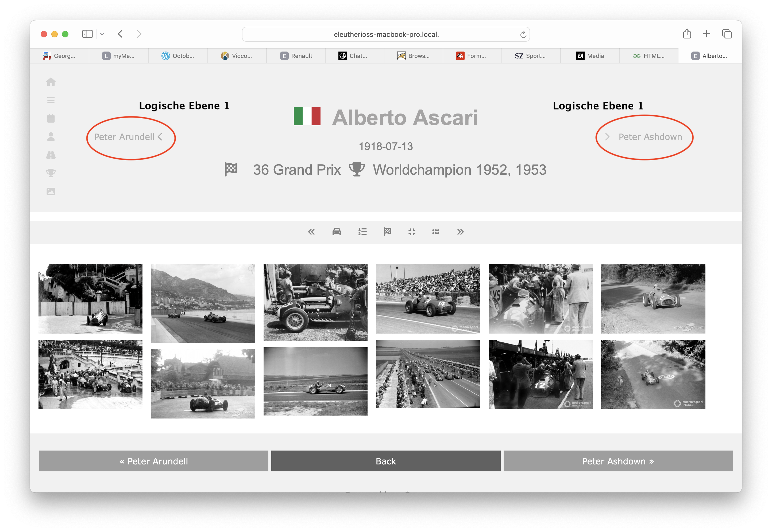The image size is (772, 532).
Task: Switch to the Renault tab
Action: click(x=296, y=56)
